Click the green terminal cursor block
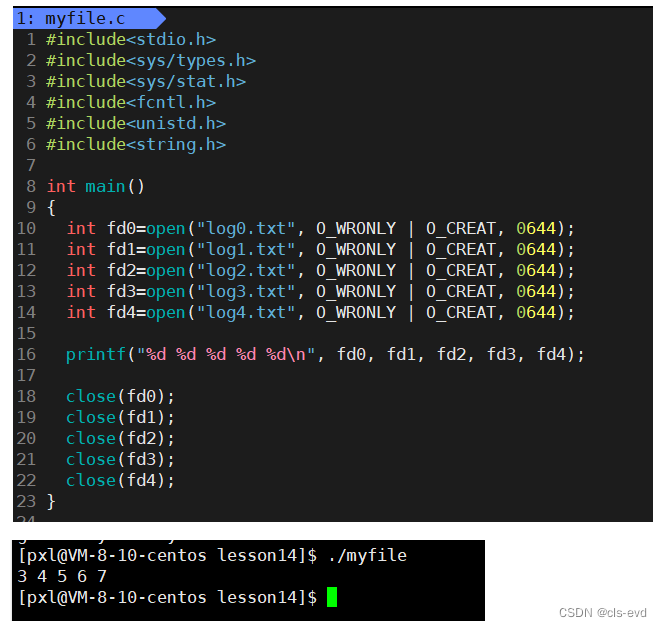Screen dimensions: 662x627 click(332, 597)
